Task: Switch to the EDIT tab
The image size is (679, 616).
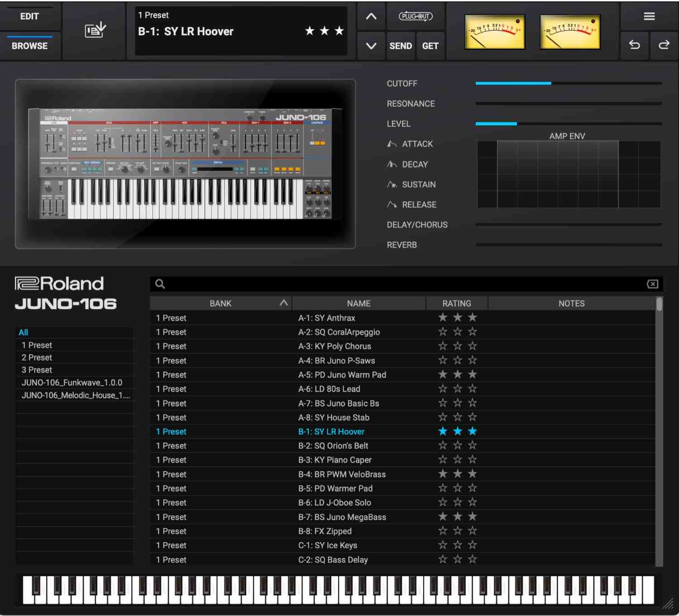Action: [x=29, y=16]
